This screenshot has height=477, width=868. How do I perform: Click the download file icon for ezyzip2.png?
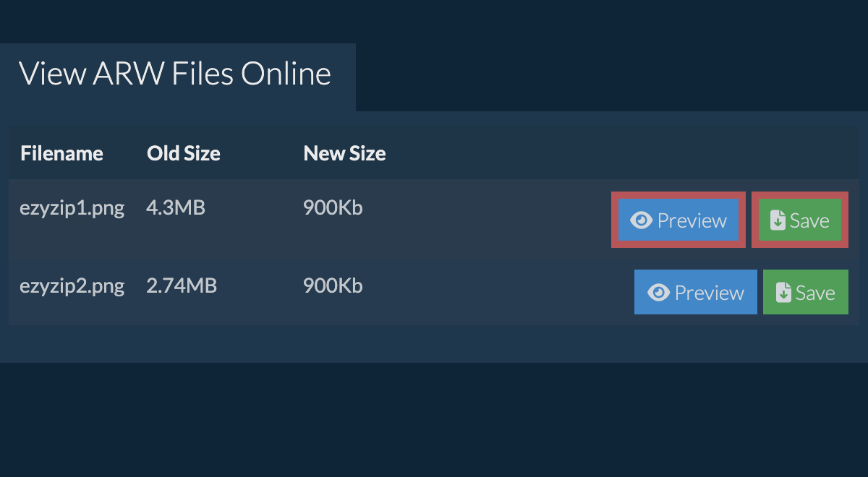(783, 293)
